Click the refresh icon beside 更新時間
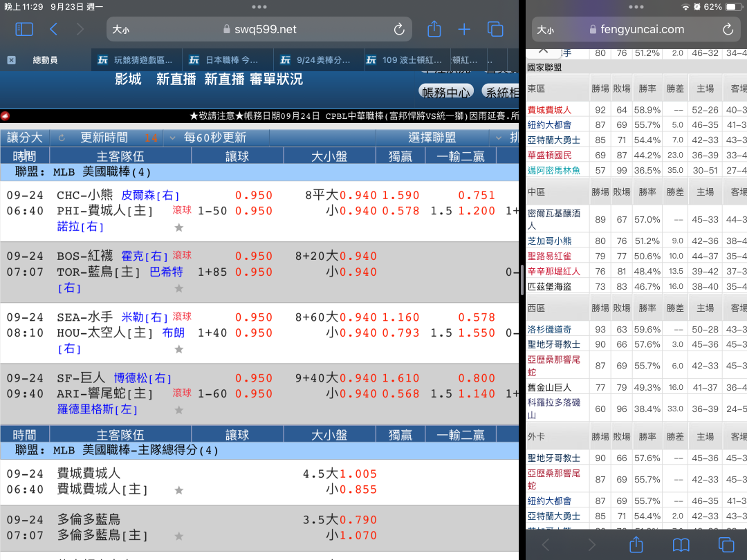 pyautogui.click(x=62, y=138)
